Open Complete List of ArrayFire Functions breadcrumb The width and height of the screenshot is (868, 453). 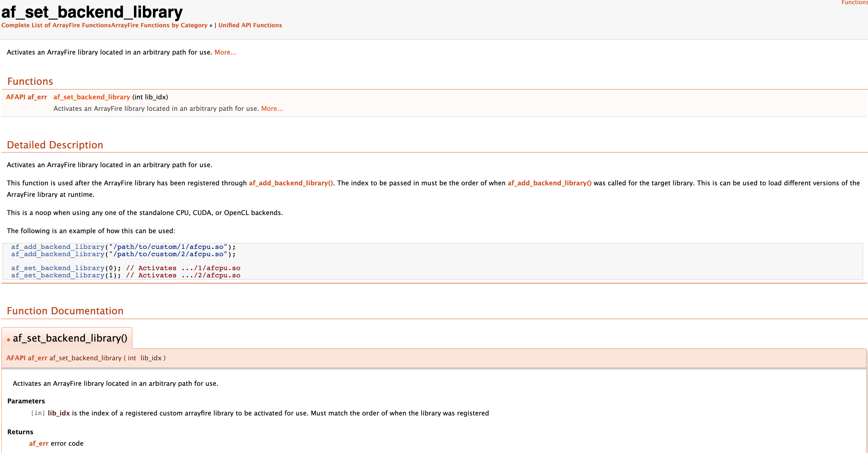pos(56,25)
